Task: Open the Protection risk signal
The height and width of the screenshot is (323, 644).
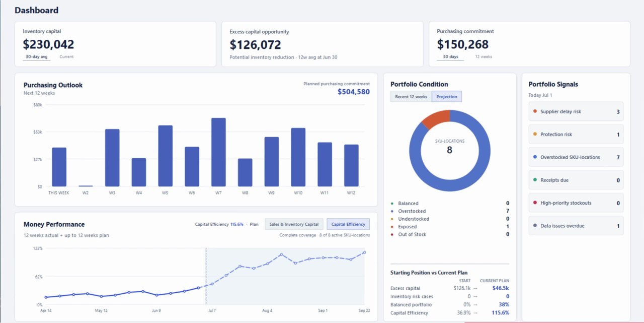Action: point(576,135)
